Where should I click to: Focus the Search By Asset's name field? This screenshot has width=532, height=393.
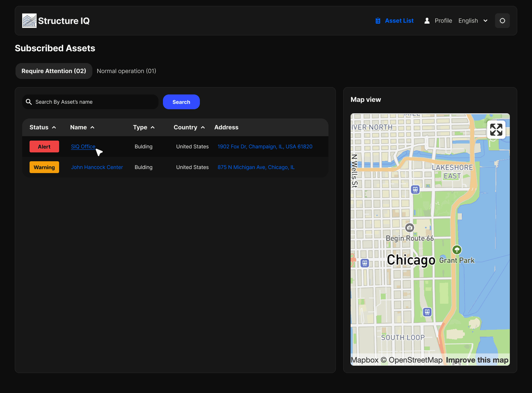(90, 102)
